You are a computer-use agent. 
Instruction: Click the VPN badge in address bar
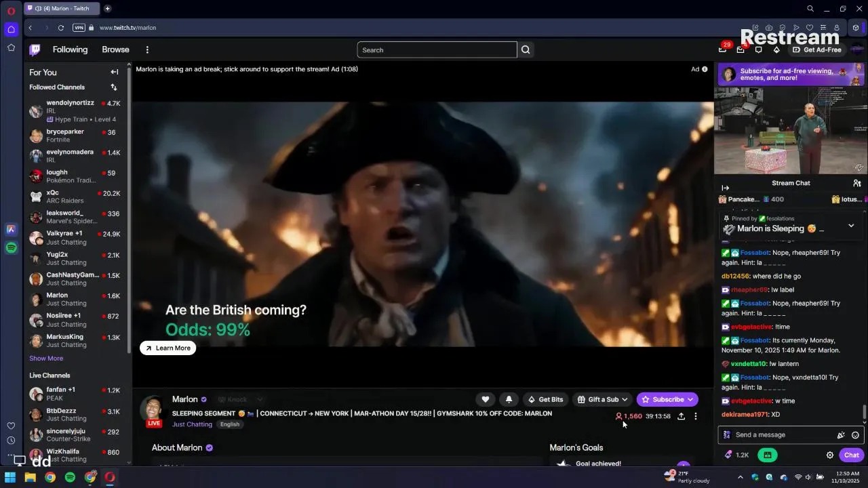pyautogui.click(x=79, y=28)
